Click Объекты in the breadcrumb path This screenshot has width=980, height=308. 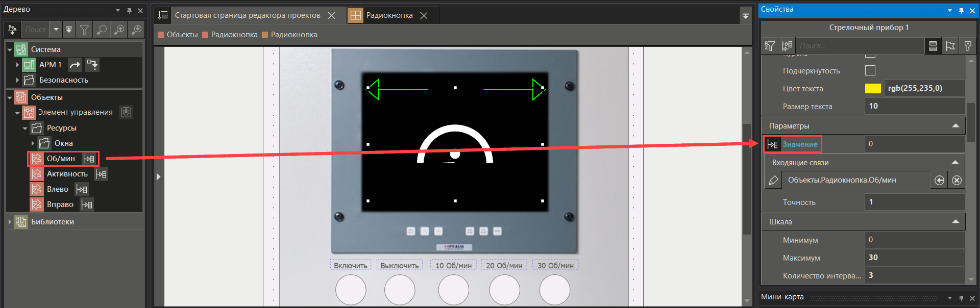pyautogui.click(x=182, y=35)
